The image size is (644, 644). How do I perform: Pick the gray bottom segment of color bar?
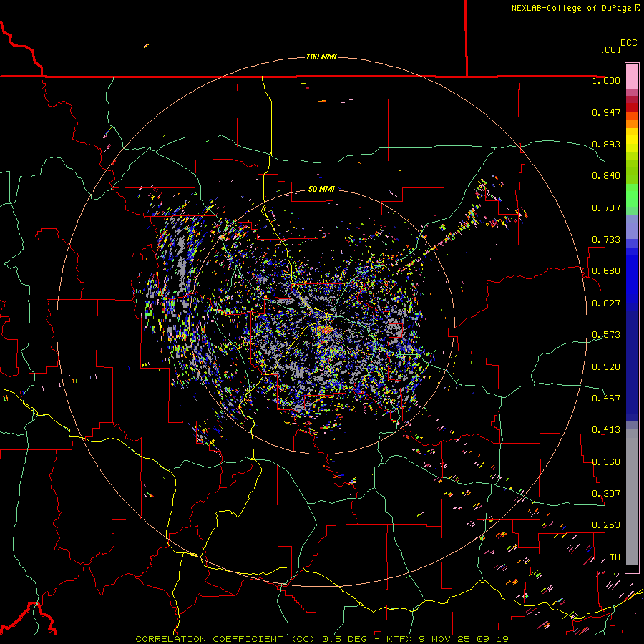632,497
